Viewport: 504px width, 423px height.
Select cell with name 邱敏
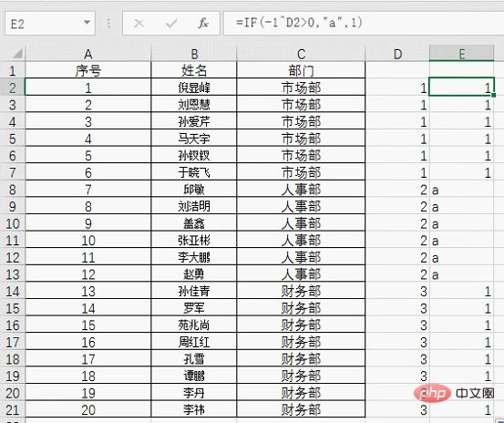194,190
